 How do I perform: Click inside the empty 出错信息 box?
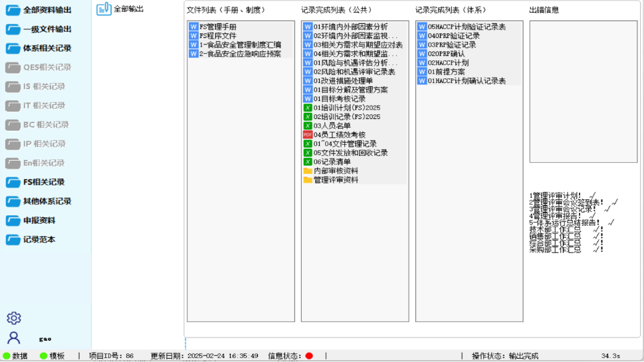coord(584,92)
